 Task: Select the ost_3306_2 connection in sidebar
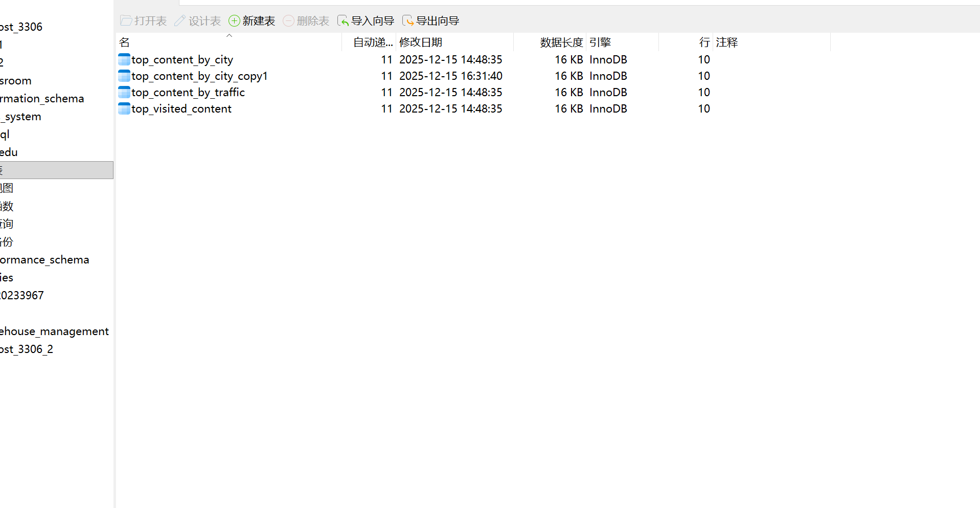pos(27,349)
